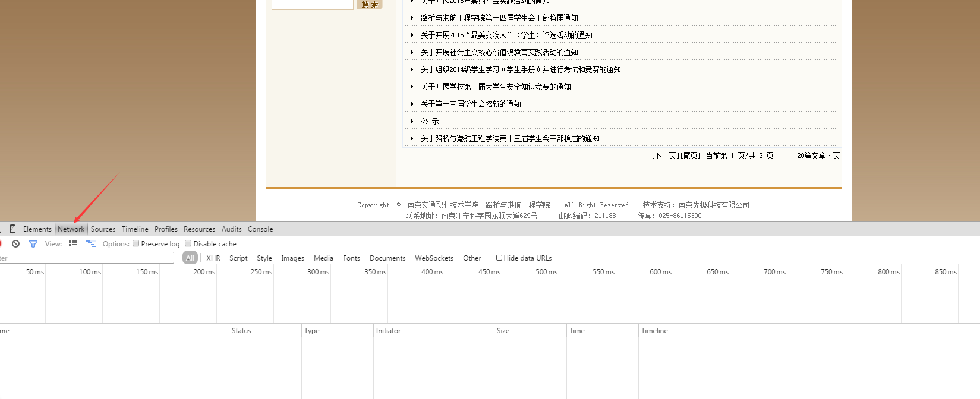The height and width of the screenshot is (399, 980).
Task: Switch to the Console tab
Action: click(260, 229)
